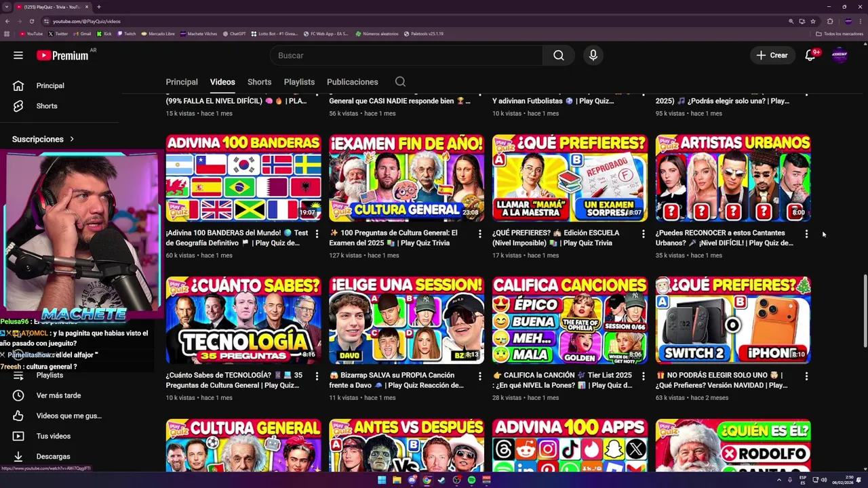Open title ¡Adivina 100 BANDERAS del Mundo!
Screen dimensions: 868x488
point(237,238)
